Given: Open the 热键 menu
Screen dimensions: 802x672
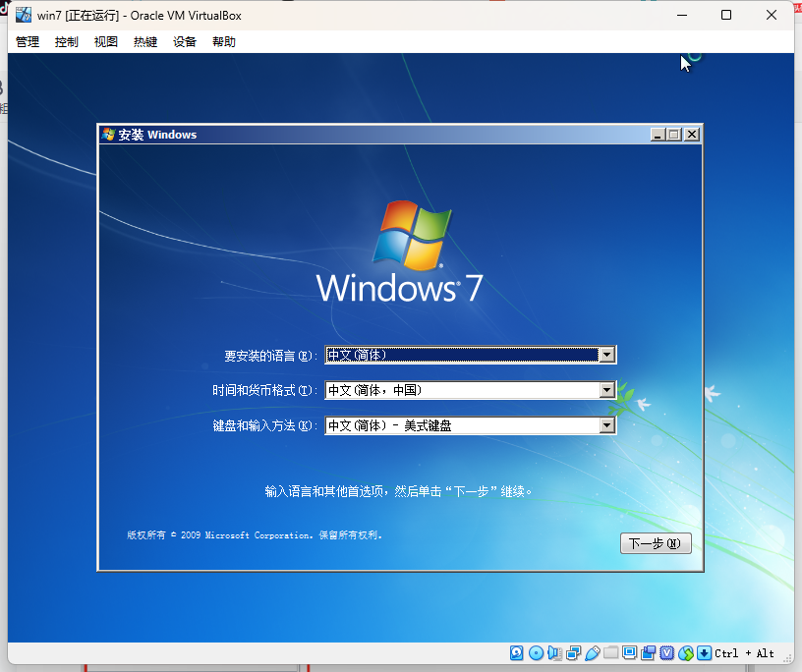Looking at the screenshot, I should pyautogui.click(x=144, y=41).
